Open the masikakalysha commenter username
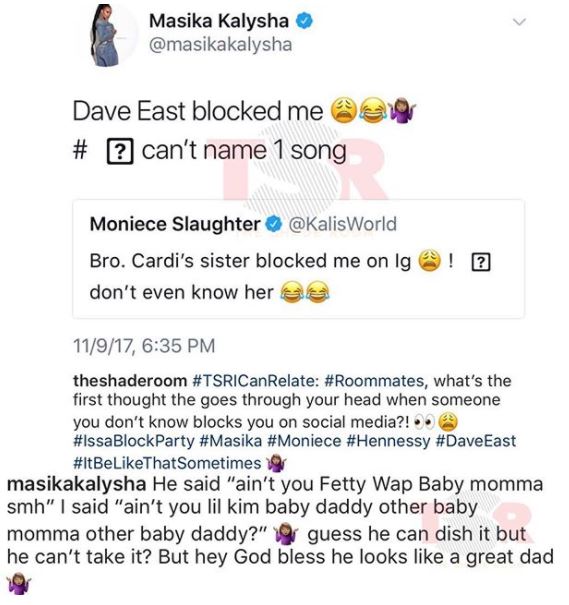The height and width of the screenshot is (605, 569). 76,484
